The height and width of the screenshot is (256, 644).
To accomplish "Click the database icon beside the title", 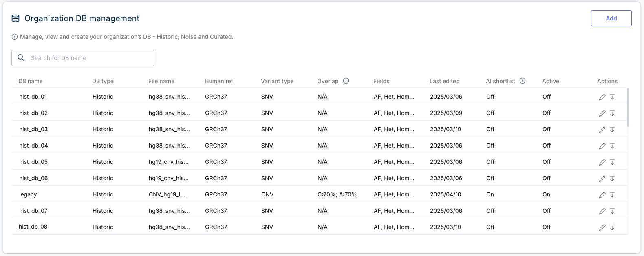I will (15, 18).
